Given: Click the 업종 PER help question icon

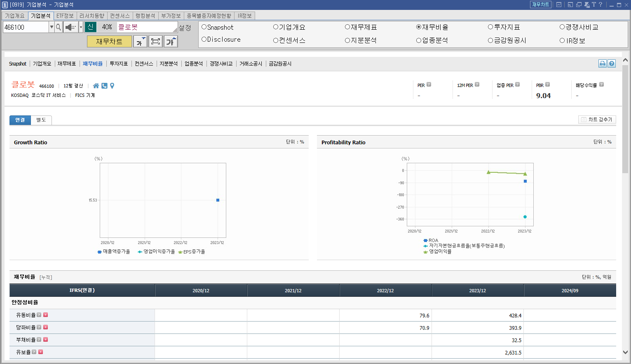Looking at the screenshot, I should point(517,85).
